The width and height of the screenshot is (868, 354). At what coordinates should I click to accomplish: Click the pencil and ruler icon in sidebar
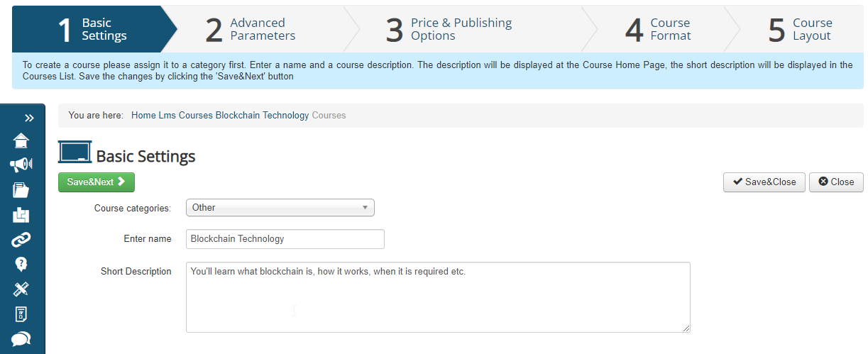coord(21,289)
